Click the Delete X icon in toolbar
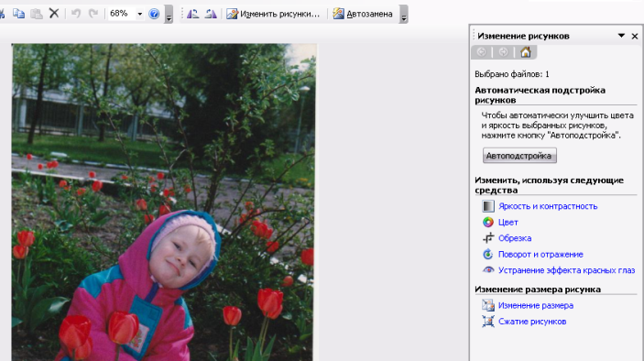644x361 pixels. [54, 14]
